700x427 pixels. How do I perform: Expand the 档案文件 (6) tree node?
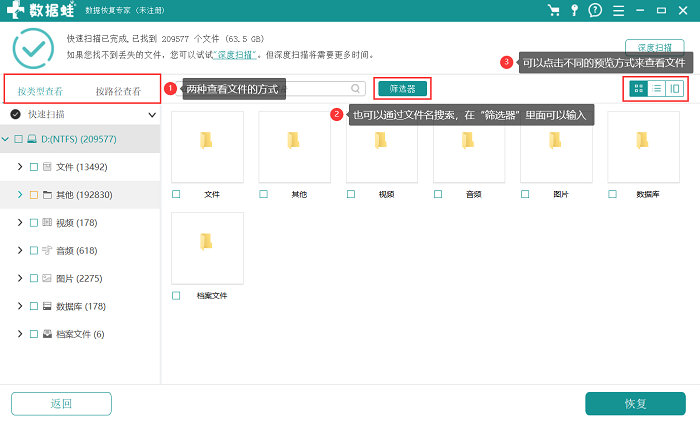click(20, 334)
